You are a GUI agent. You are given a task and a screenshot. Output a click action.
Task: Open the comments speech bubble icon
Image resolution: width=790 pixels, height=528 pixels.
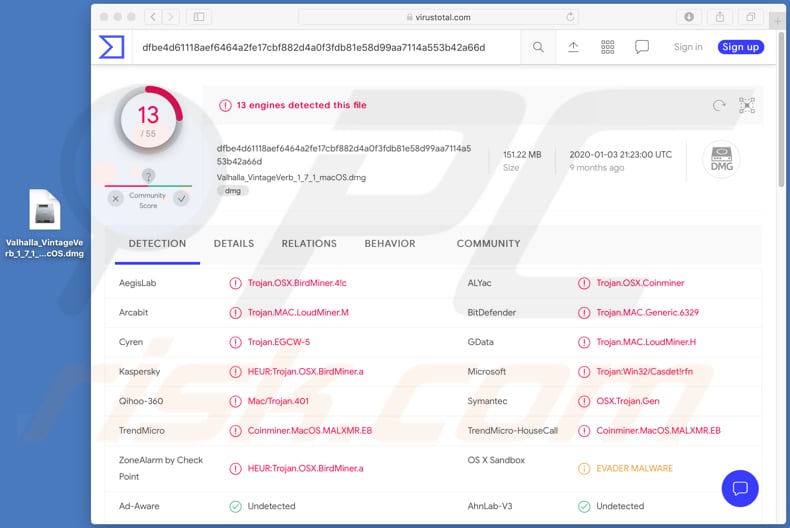pos(642,47)
